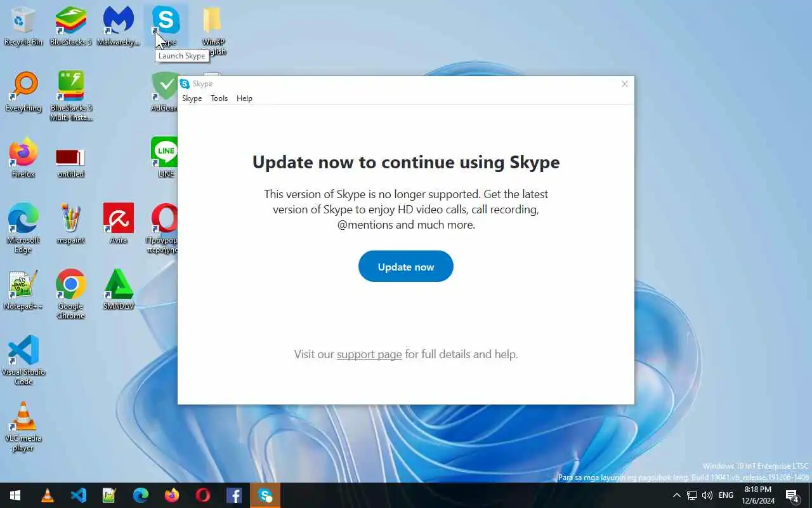812x508 pixels.
Task: Open VLC from the taskbar
Action: [48, 495]
